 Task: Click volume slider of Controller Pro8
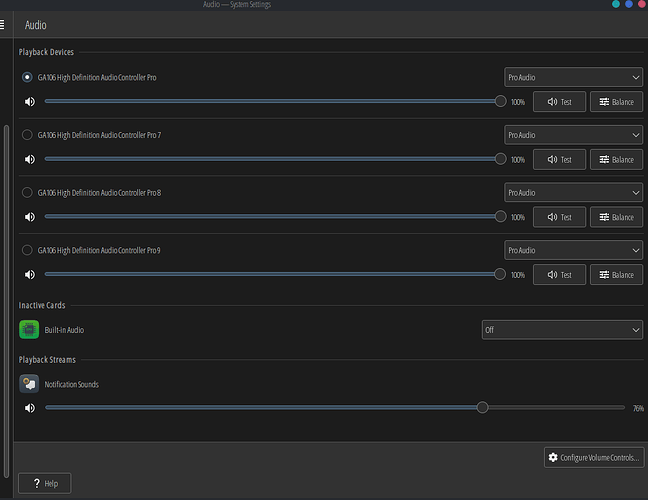(275, 217)
